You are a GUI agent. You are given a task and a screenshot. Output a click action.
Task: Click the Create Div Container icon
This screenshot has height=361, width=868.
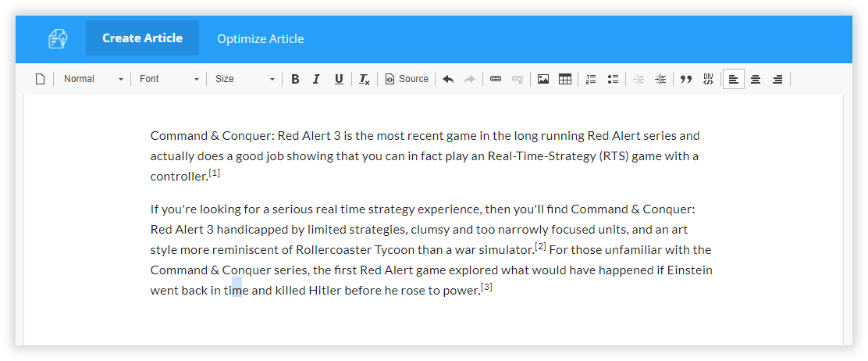tap(708, 79)
